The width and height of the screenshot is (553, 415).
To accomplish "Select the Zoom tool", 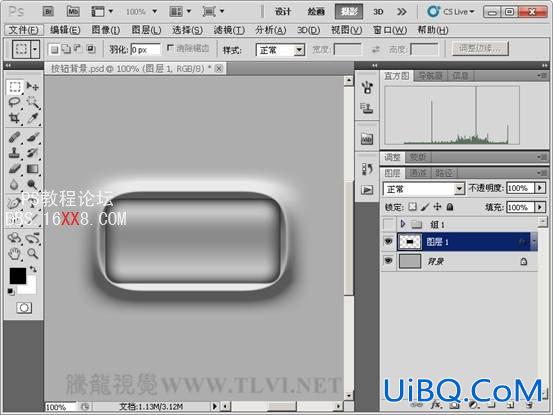I will point(32,254).
